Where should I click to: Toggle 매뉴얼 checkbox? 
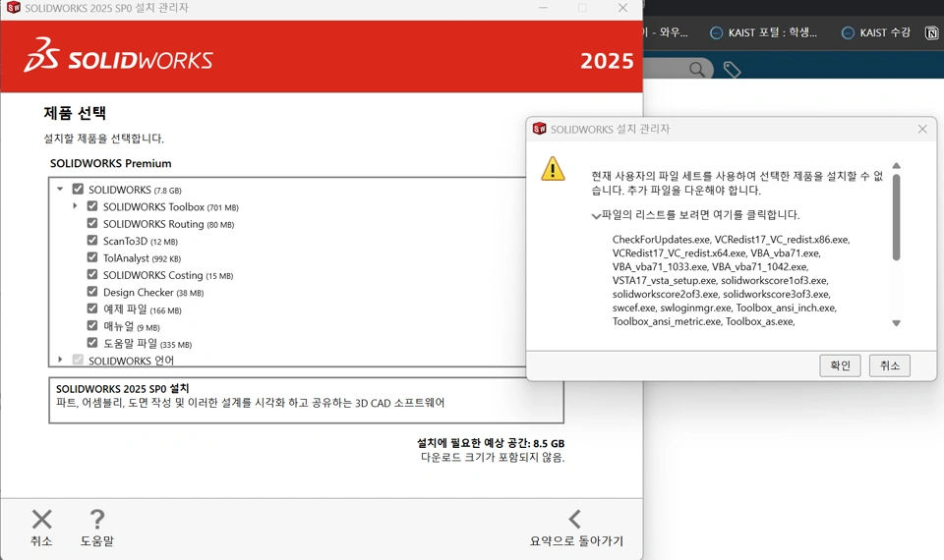click(x=92, y=325)
